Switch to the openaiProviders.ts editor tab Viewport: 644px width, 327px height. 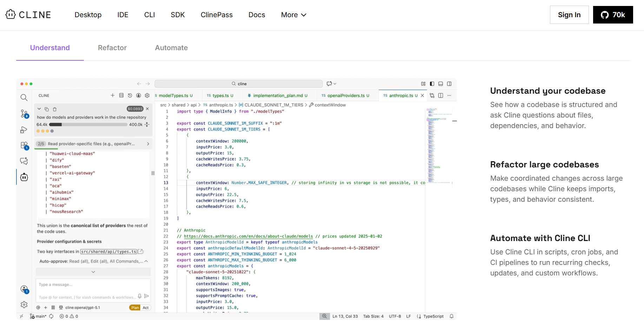click(x=347, y=95)
